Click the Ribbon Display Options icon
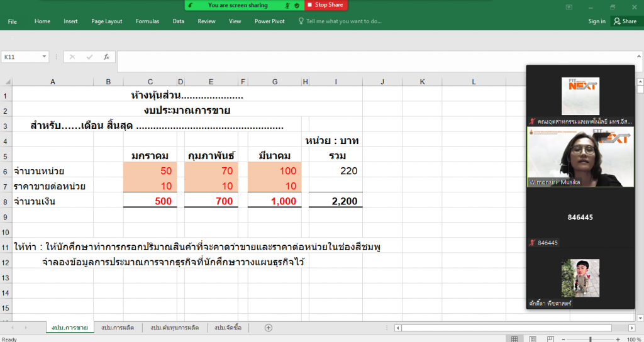 pyautogui.click(x=569, y=6)
